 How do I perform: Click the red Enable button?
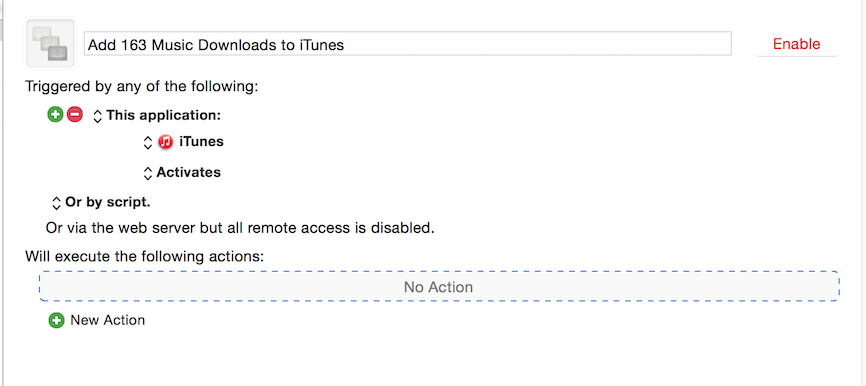coord(796,44)
